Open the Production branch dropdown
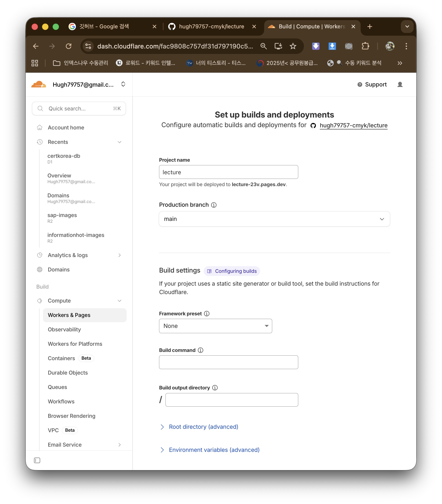442x504 pixels. point(274,219)
